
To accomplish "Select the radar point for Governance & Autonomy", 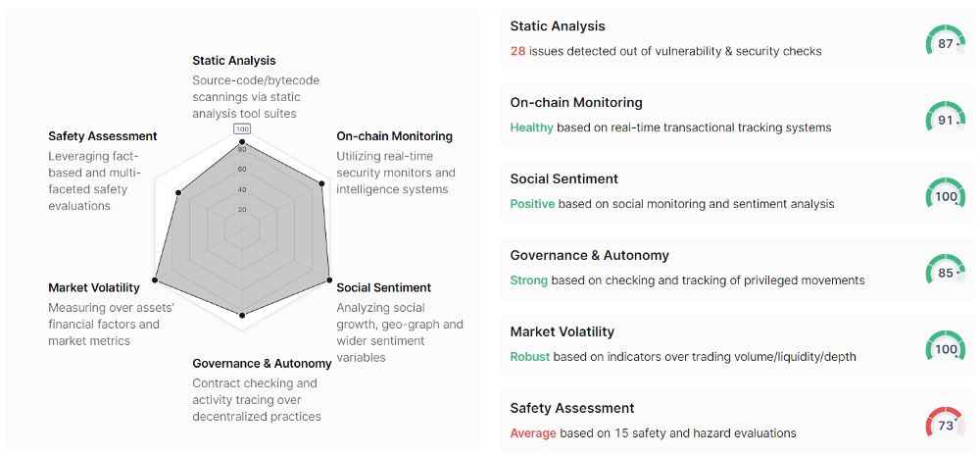I will tap(242, 315).
